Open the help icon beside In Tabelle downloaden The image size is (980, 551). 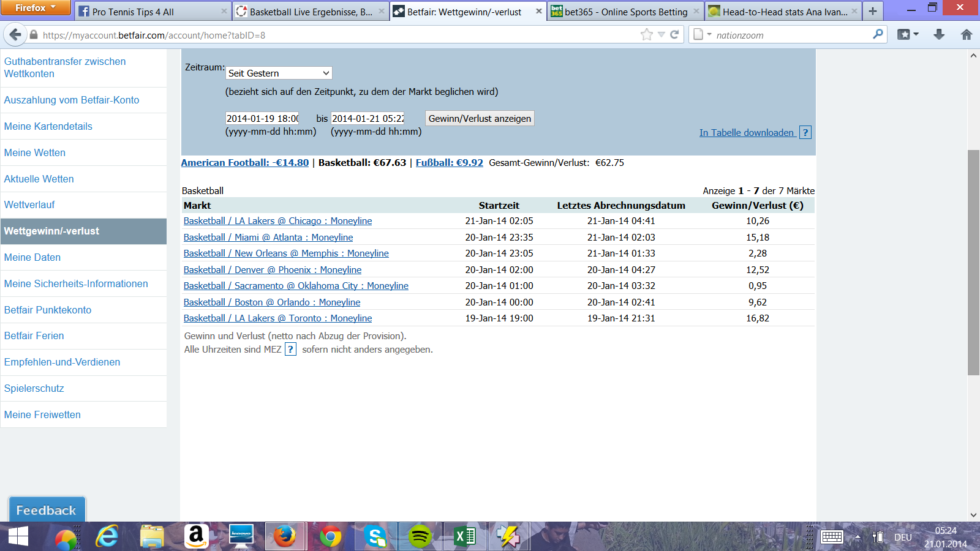pos(805,132)
